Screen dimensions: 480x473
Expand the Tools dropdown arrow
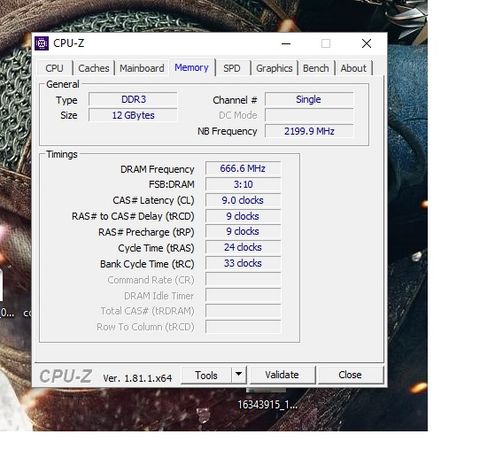coord(239,374)
